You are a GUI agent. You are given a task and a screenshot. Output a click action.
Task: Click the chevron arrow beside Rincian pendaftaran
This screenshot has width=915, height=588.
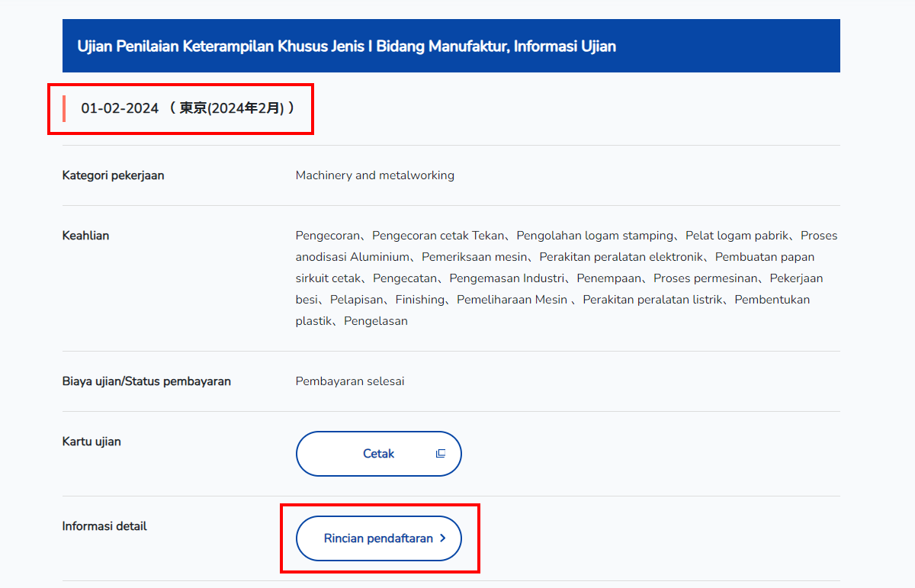tap(443, 538)
